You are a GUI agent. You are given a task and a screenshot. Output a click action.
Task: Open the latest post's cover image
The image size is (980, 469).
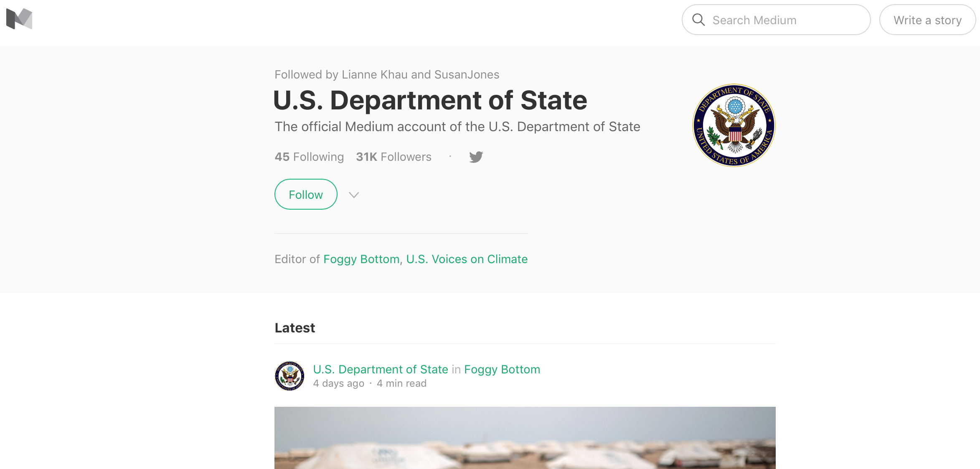coord(525,438)
